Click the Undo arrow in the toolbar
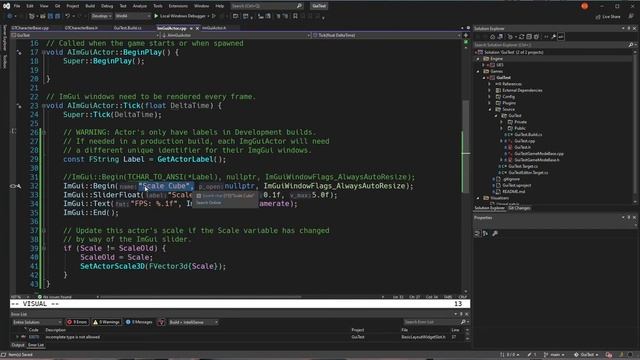 pyautogui.click(x=67, y=16)
